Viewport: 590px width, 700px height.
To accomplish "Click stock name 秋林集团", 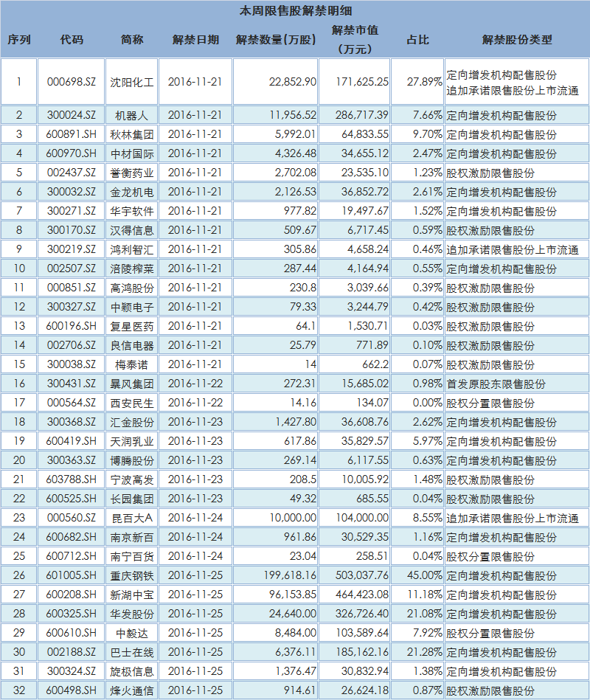I will coord(132,134).
